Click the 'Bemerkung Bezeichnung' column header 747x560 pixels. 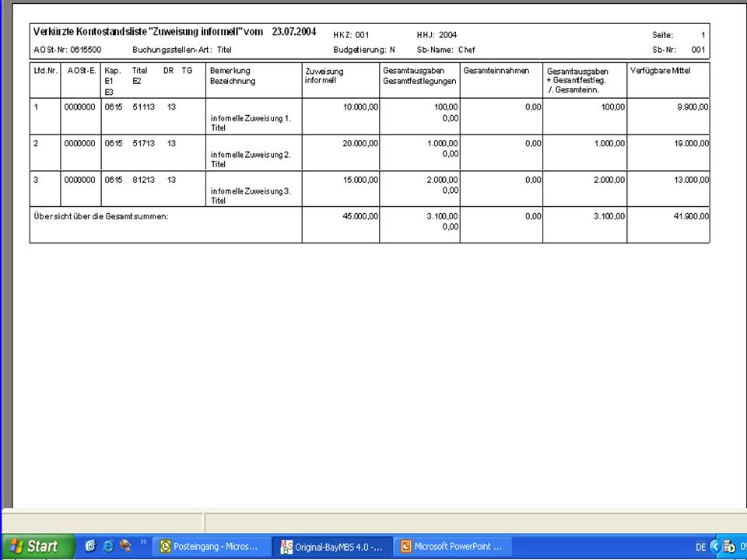click(233, 75)
